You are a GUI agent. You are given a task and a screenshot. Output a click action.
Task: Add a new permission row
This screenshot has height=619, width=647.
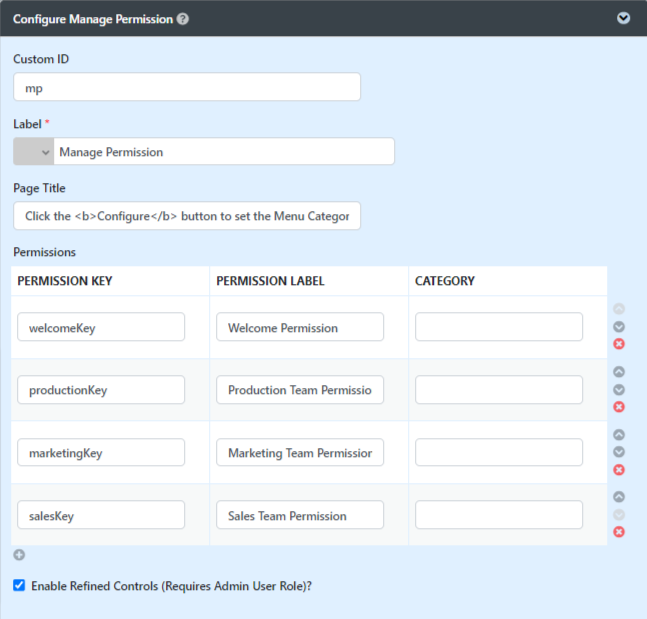(19, 555)
